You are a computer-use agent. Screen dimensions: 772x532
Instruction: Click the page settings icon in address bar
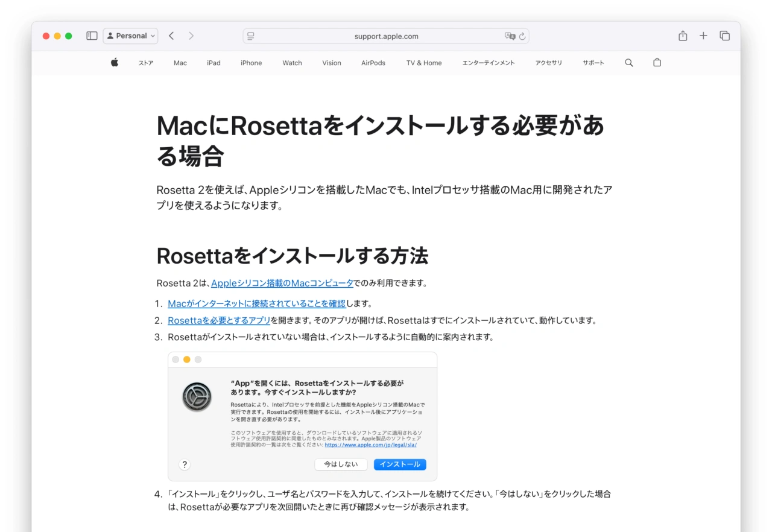251,36
